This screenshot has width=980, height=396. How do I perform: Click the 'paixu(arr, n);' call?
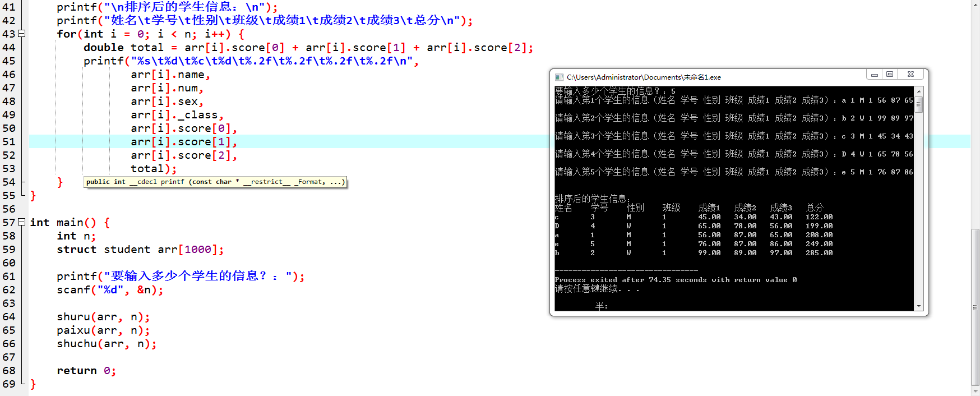tap(103, 330)
